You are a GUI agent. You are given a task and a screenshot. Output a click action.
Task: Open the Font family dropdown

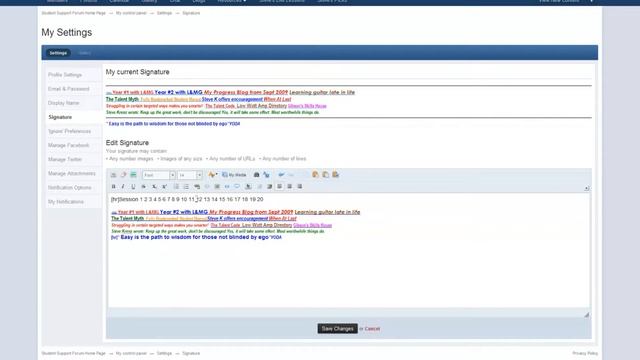click(x=159, y=175)
